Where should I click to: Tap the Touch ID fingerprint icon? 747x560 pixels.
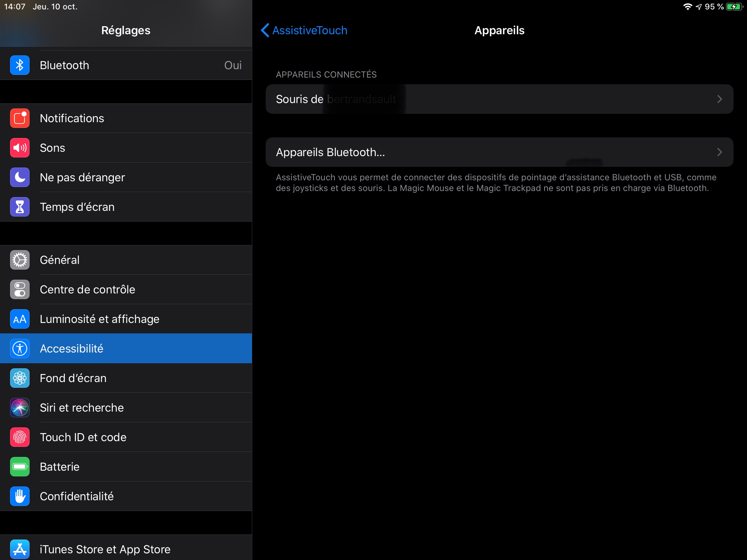click(x=19, y=437)
